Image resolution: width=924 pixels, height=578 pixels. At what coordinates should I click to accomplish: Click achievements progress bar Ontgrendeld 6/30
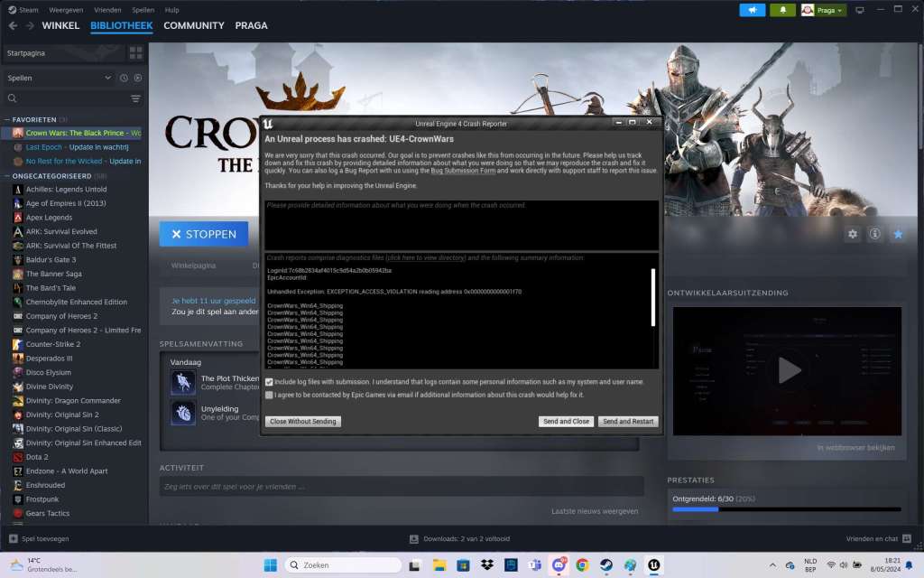tap(787, 509)
